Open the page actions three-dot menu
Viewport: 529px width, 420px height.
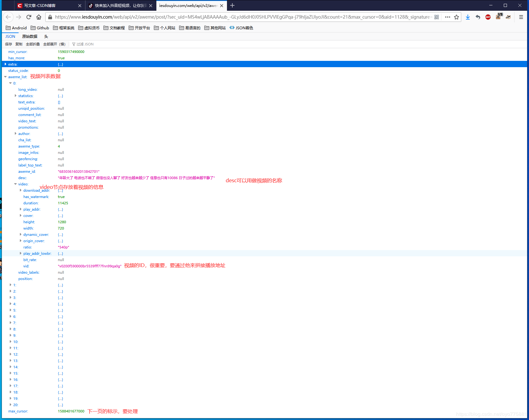(447, 17)
